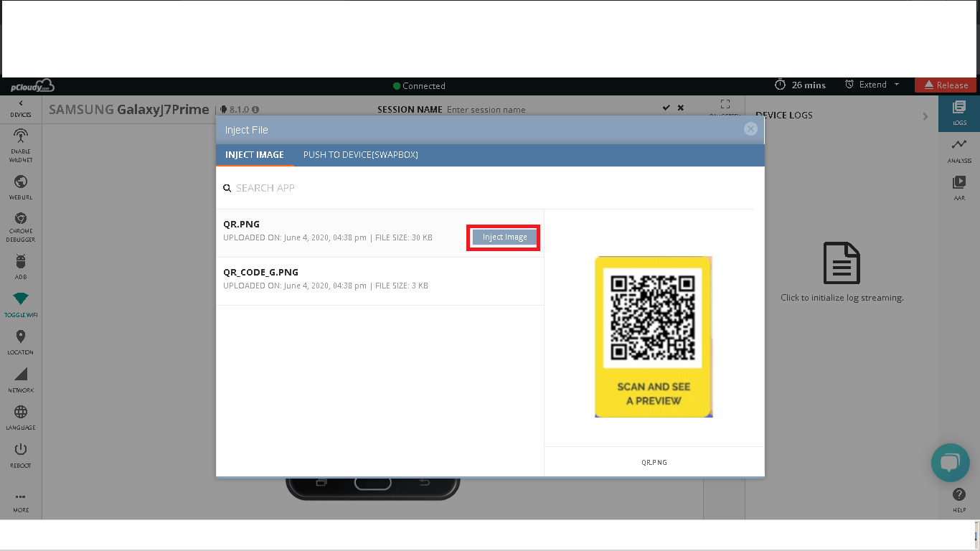980x551 pixels.
Task: Expand the Device Logs chevron
Action: pyautogui.click(x=925, y=116)
